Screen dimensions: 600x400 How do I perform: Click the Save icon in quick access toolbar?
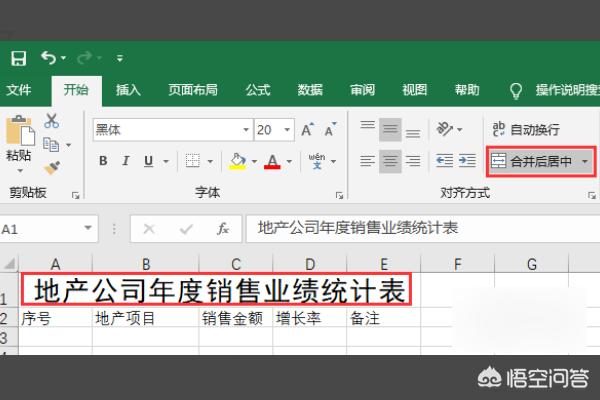tap(18, 58)
